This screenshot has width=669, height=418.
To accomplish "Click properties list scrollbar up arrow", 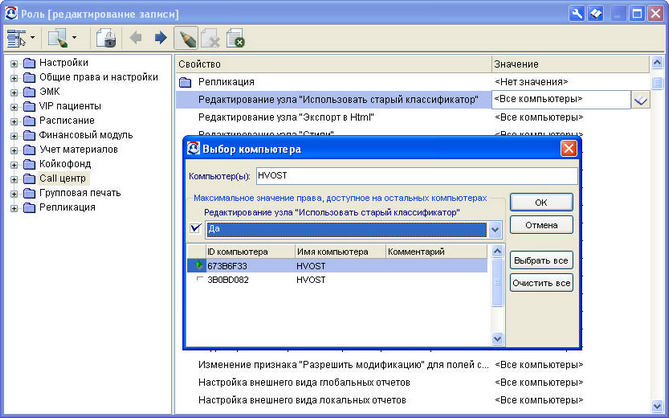I will [x=657, y=63].
